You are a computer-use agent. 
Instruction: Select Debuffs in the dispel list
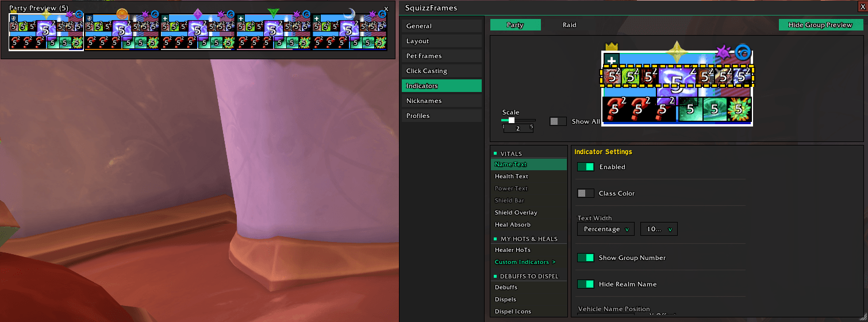coord(529,287)
